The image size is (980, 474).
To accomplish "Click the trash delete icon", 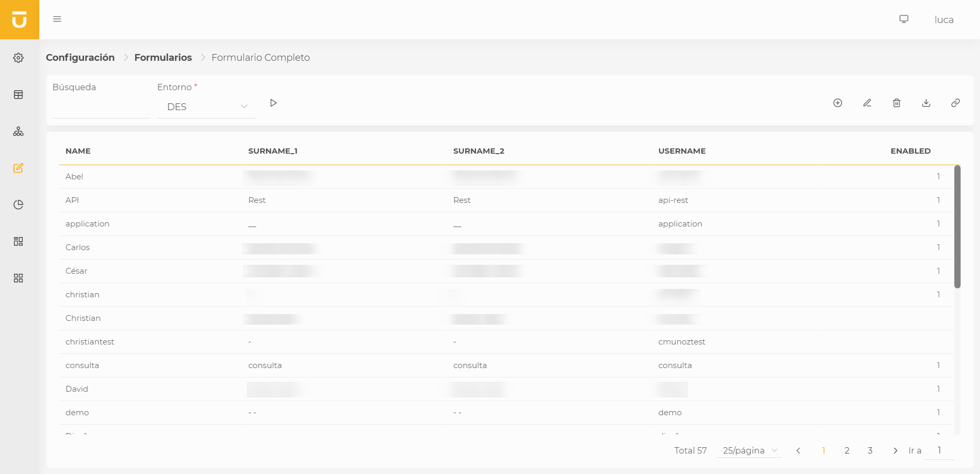I will (897, 103).
